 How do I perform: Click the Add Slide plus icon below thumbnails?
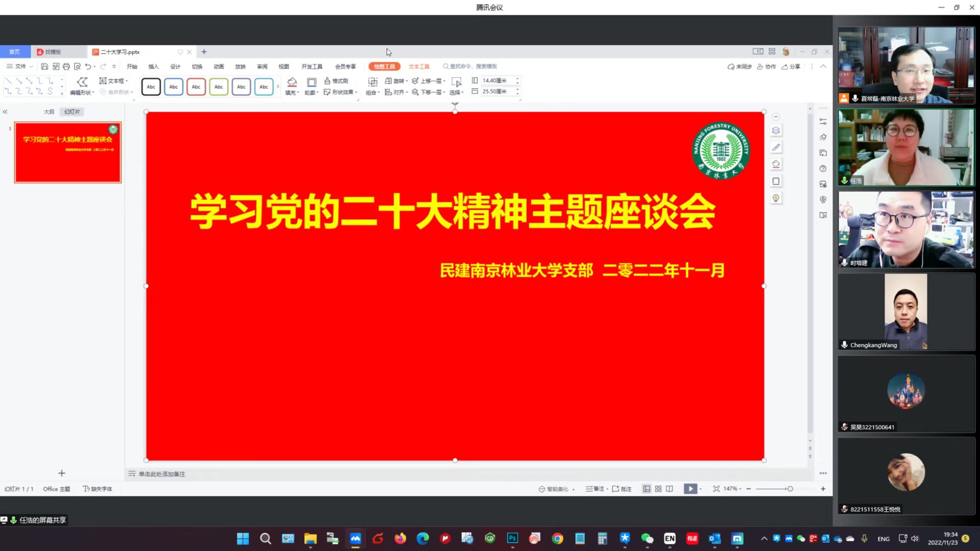[x=62, y=473]
